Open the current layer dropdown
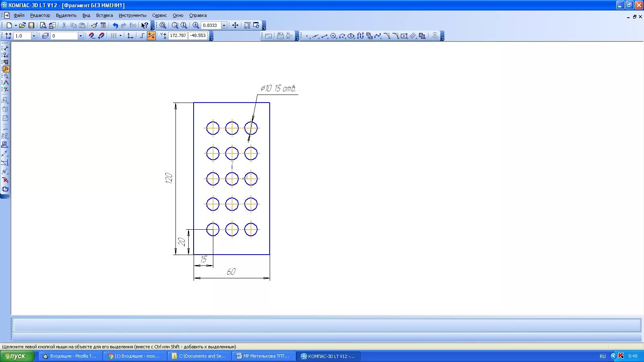The height and width of the screenshot is (362, 644). point(80,36)
